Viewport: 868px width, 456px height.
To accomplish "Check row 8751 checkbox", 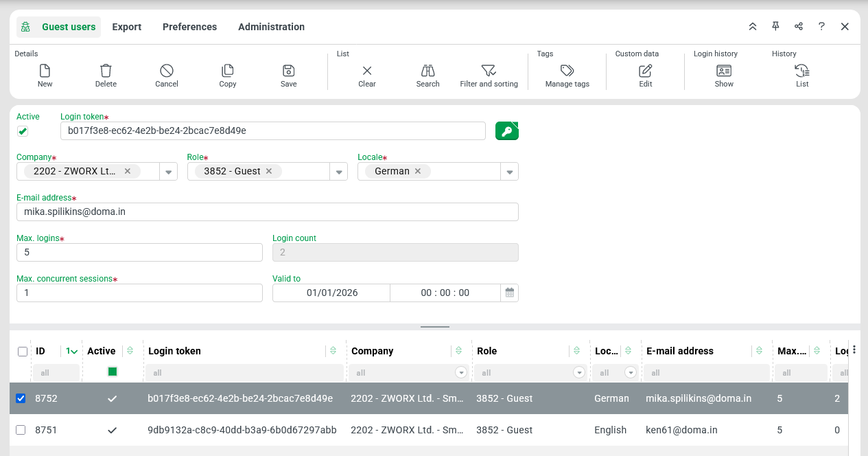I will 21,430.
